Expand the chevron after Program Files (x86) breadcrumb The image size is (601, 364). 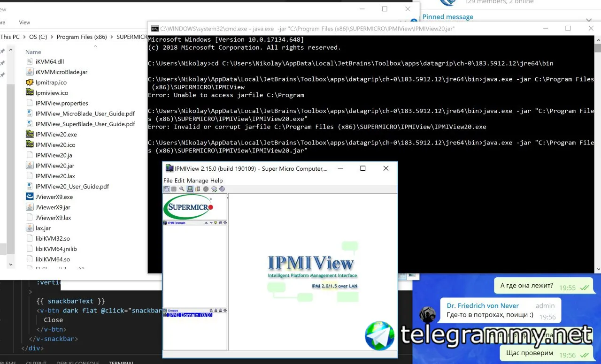click(x=112, y=37)
